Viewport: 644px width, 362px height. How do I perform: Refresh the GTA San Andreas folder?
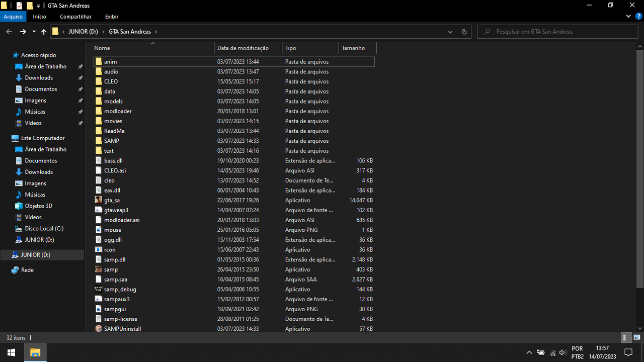[464, 32]
